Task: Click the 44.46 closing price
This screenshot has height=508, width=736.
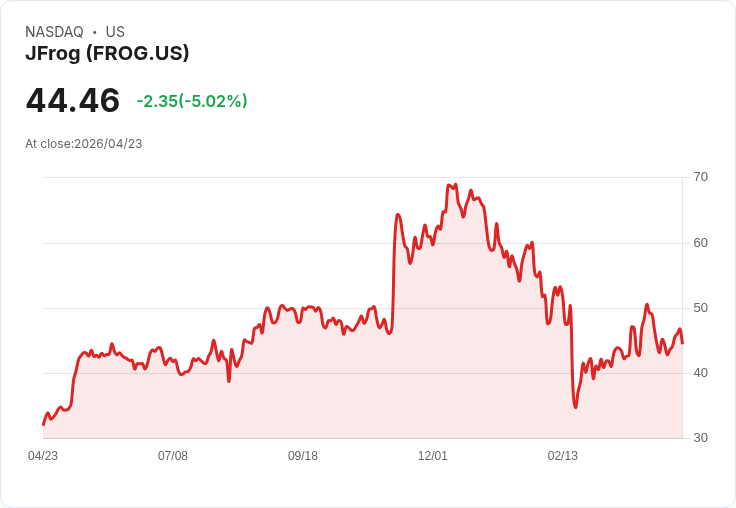Action: (x=73, y=101)
